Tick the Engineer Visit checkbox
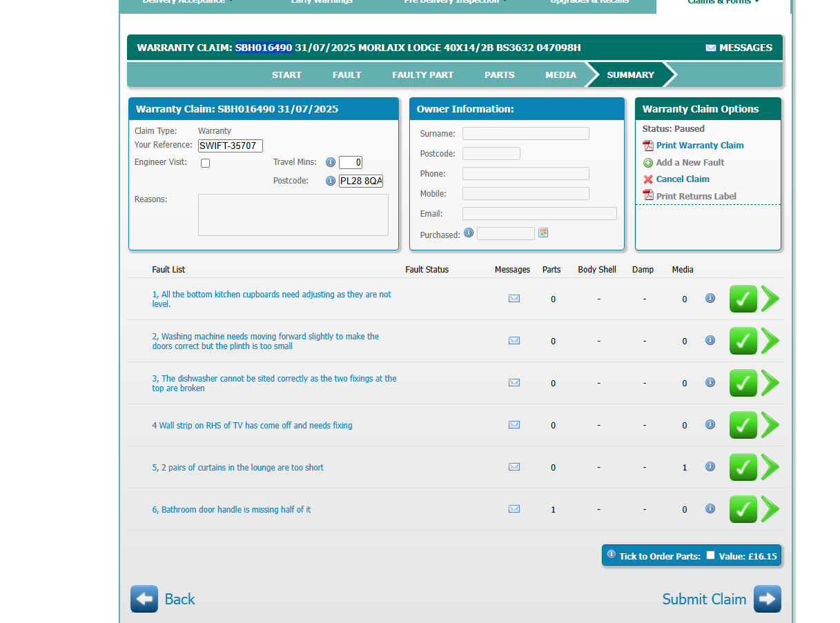The width and height of the screenshot is (840, 623). coord(205,164)
